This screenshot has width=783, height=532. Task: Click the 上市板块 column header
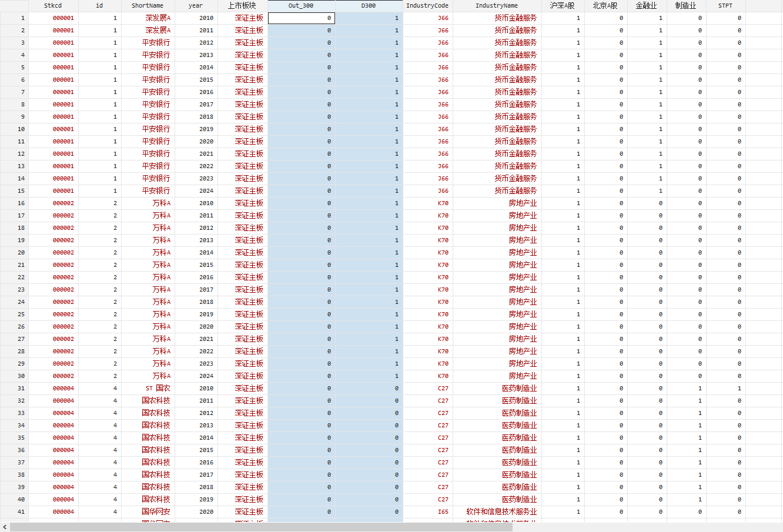tap(242, 6)
